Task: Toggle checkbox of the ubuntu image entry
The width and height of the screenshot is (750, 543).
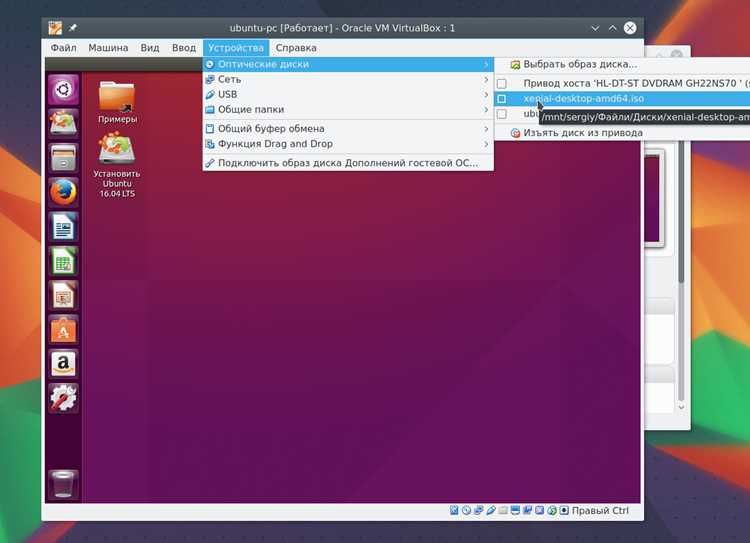Action: pyautogui.click(x=502, y=114)
